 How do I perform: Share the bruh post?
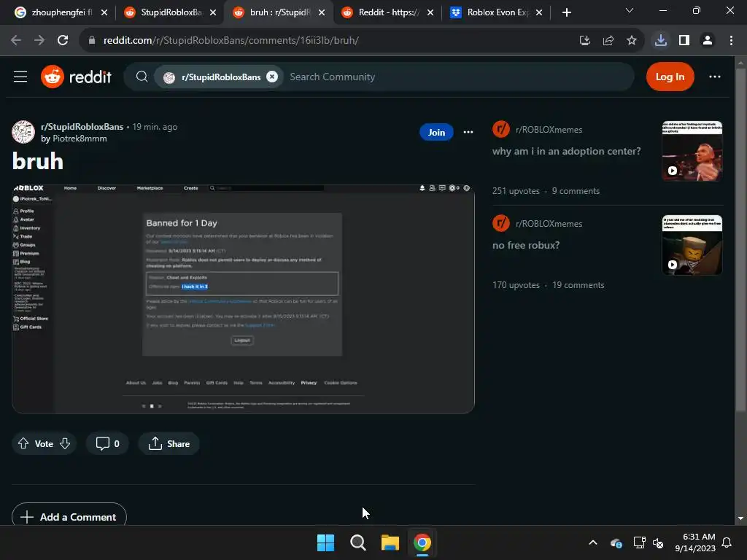click(169, 444)
